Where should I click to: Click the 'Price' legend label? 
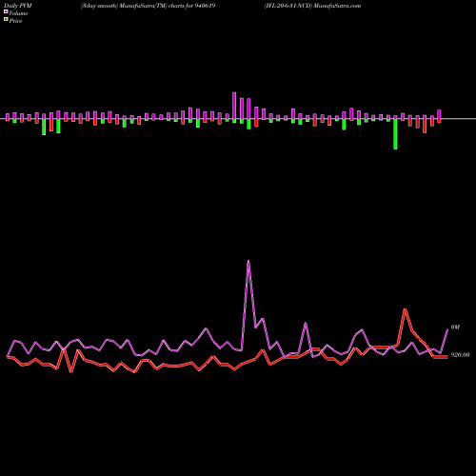coord(15,21)
